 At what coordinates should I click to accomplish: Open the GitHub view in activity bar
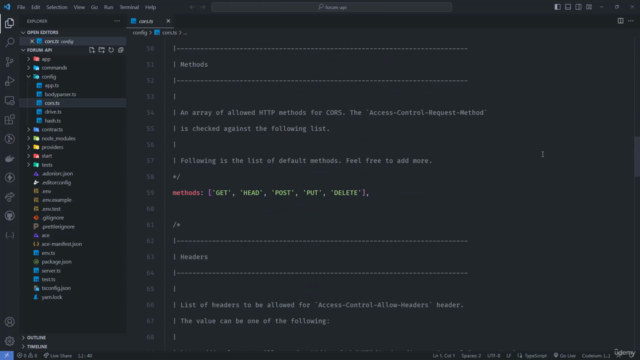click(9, 216)
